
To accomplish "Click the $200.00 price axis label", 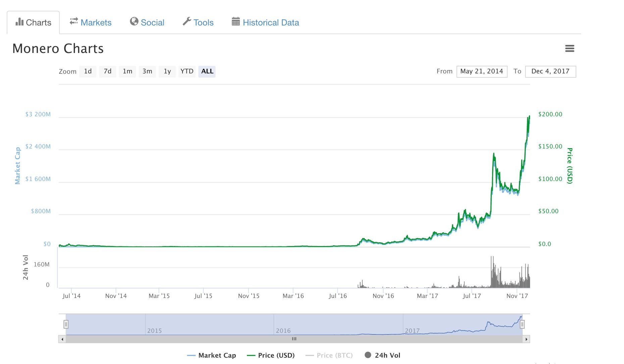I will [x=550, y=114].
